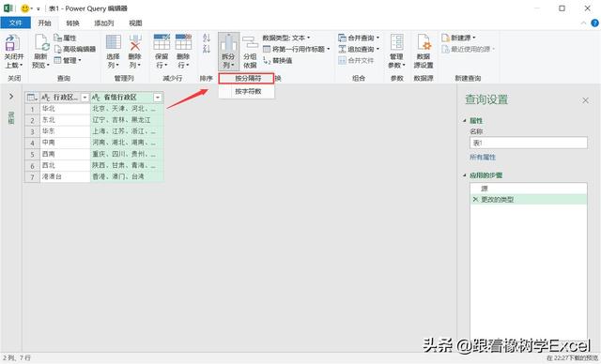
Task: Choose By Number of Characters (按字符数) option
Action: point(246,92)
